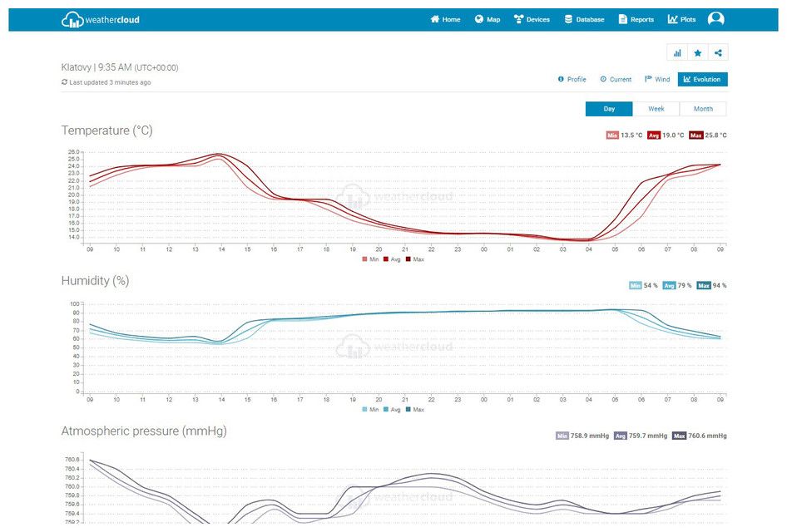Expand the Reports menu

coord(636,19)
